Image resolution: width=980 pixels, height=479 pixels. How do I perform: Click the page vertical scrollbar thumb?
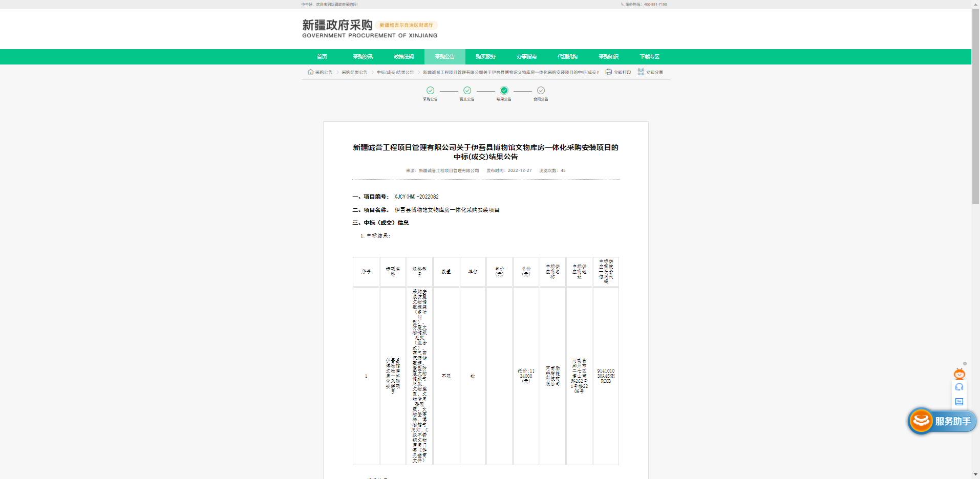(975, 106)
